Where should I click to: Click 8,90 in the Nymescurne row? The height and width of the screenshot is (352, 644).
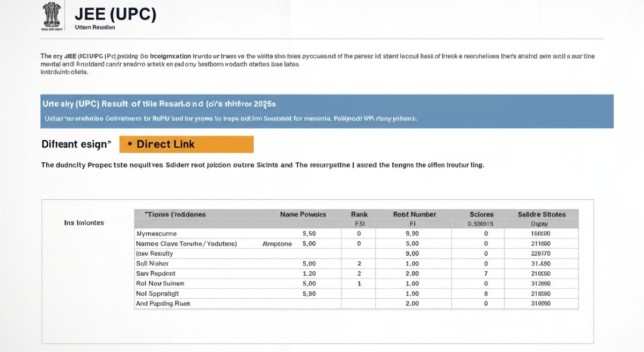(412, 234)
